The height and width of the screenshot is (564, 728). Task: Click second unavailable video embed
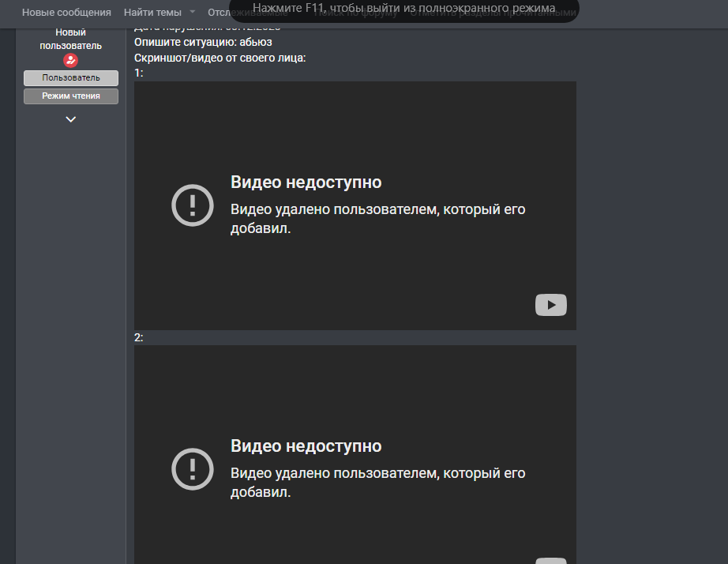click(355, 454)
